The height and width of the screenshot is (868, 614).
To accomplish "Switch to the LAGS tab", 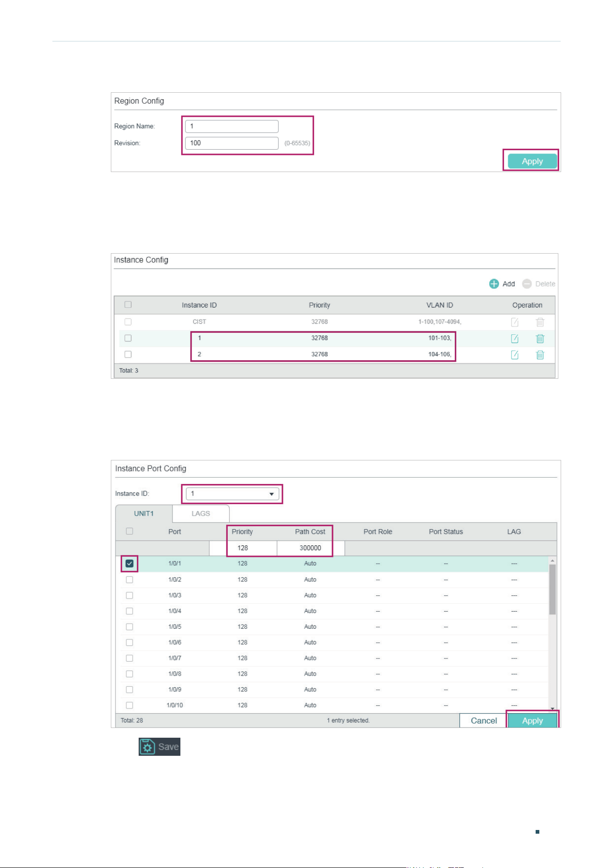I will point(201,514).
